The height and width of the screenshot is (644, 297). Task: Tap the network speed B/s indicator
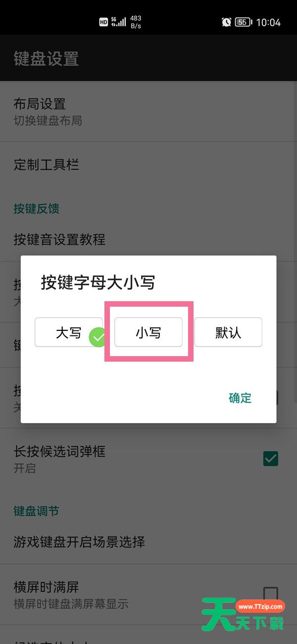pyautogui.click(x=136, y=22)
